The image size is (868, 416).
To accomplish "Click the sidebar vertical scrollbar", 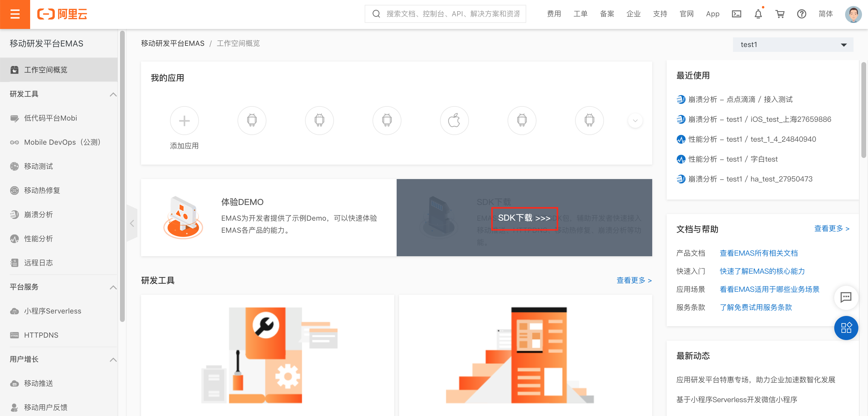I will 122,176.
